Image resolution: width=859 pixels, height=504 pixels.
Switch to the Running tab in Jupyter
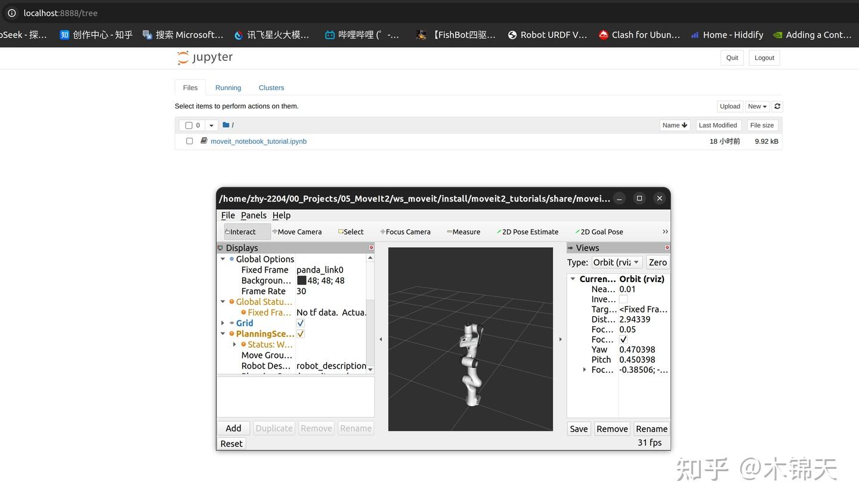tap(228, 87)
